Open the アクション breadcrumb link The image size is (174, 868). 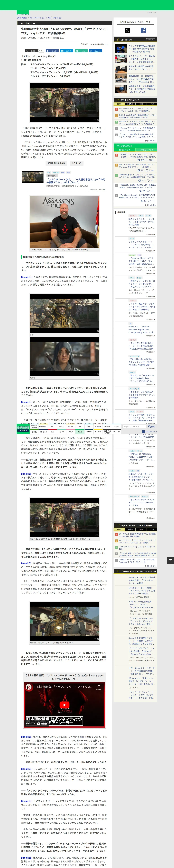[57, 18]
